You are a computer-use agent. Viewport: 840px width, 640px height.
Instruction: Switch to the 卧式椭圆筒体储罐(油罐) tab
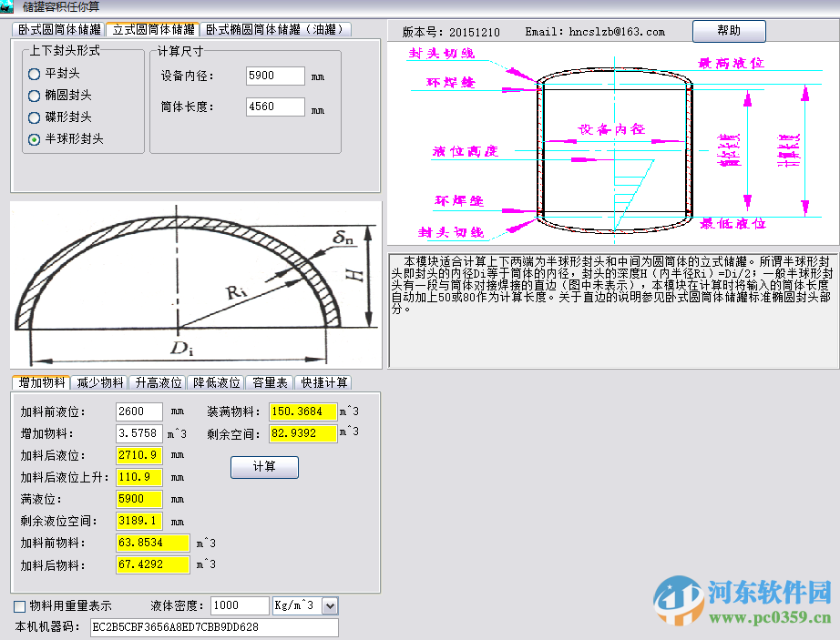[x=276, y=28]
